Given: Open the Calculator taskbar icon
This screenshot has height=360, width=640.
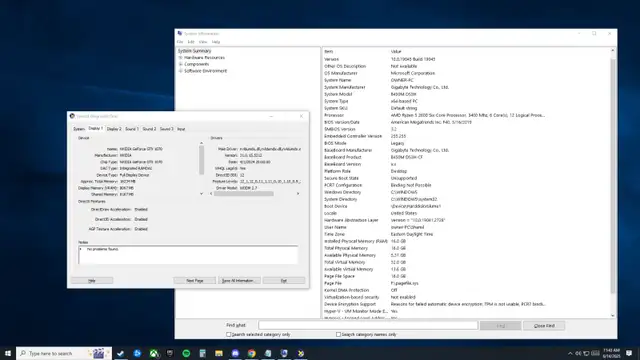Looking at the screenshot, I should point(202,353).
